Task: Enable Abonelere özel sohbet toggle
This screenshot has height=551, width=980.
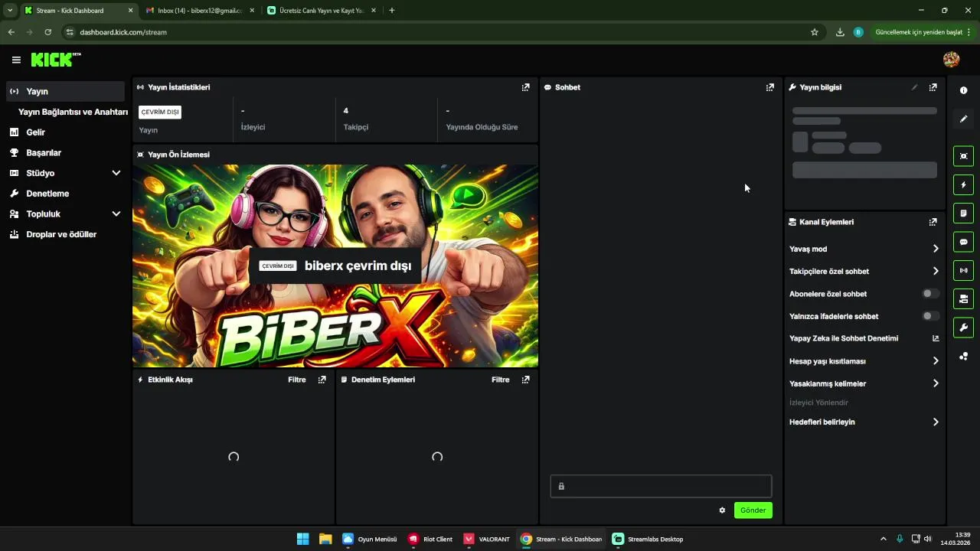Action: click(x=930, y=294)
